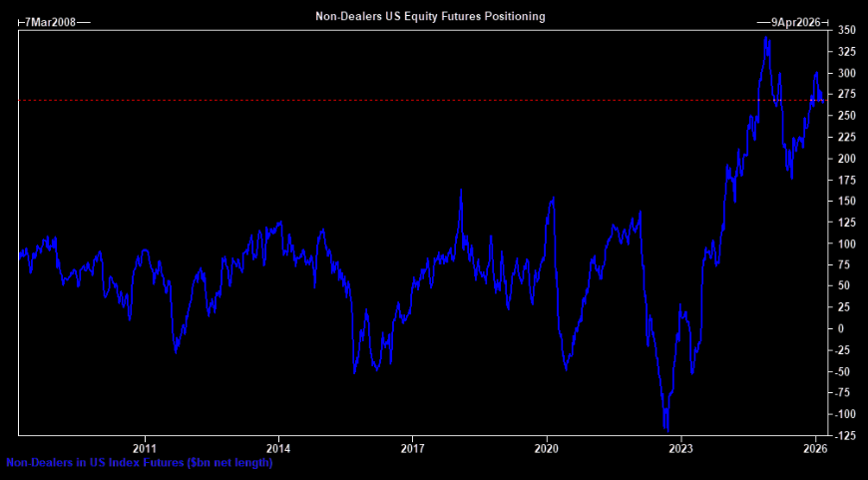The width and height of the screenshot is (868, 480).
Task: Click the -125 y-axis value label
Action: tap(845, 434)
